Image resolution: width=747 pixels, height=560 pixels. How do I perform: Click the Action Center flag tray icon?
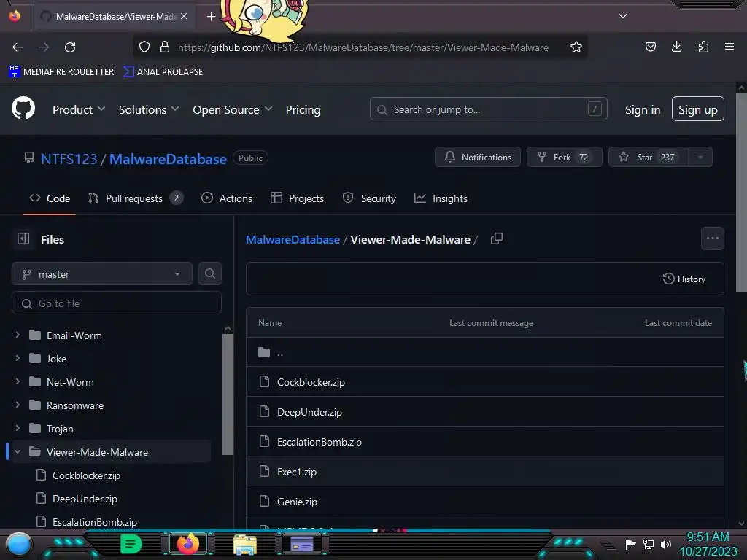(x=630, y=544)
